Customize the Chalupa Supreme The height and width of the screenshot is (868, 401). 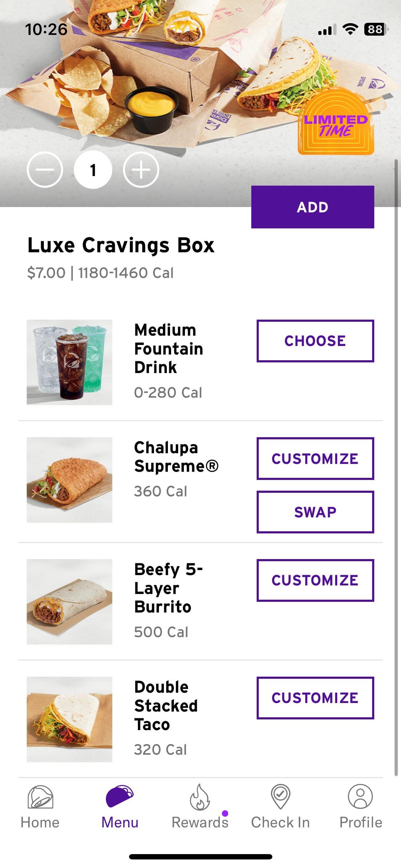click(315, 459)
